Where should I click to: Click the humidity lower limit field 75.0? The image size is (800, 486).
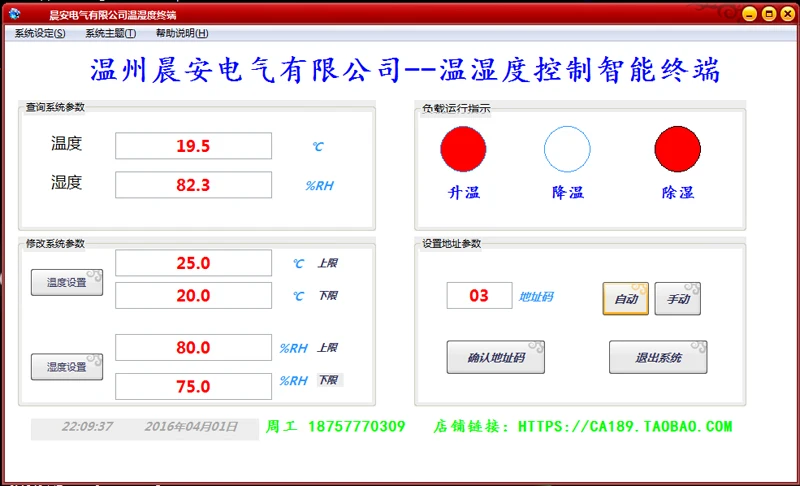tap(193, 387)
